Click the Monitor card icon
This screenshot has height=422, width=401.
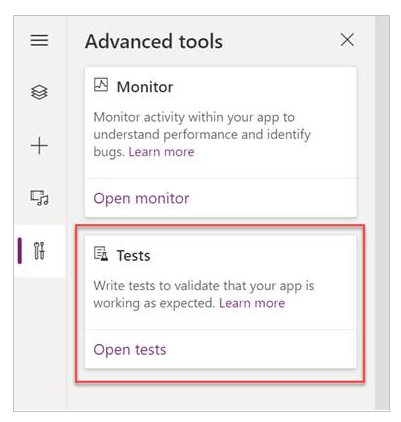101,85
